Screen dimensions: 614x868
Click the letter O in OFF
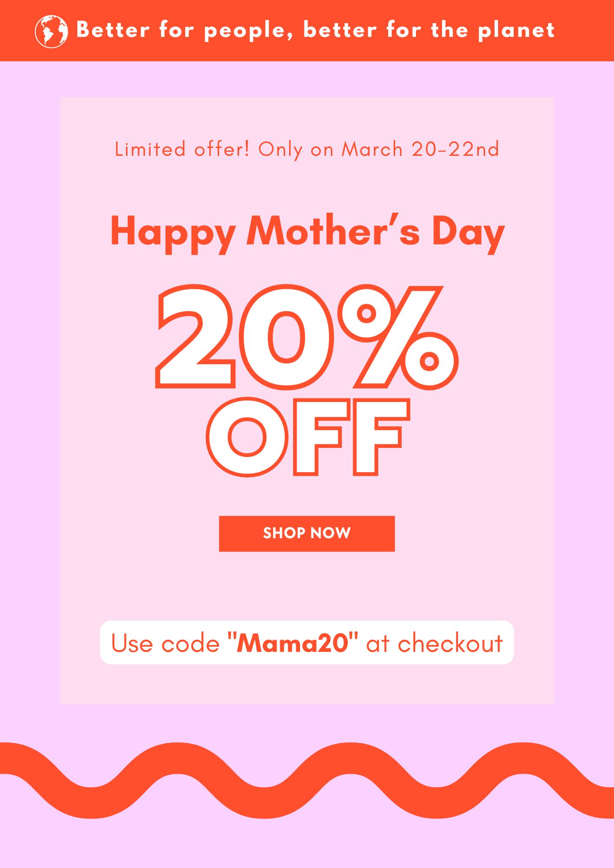point(247,437)
